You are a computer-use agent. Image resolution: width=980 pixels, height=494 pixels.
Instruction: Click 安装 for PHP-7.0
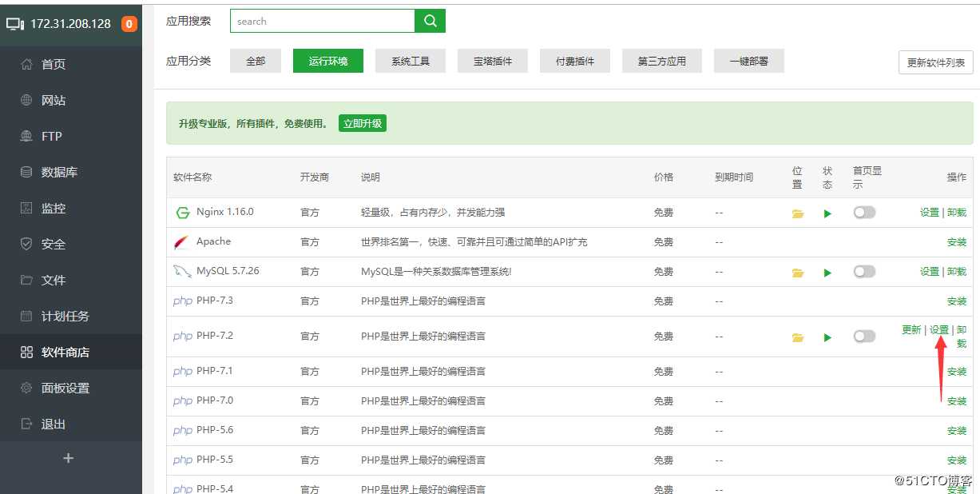pos(957,401)
